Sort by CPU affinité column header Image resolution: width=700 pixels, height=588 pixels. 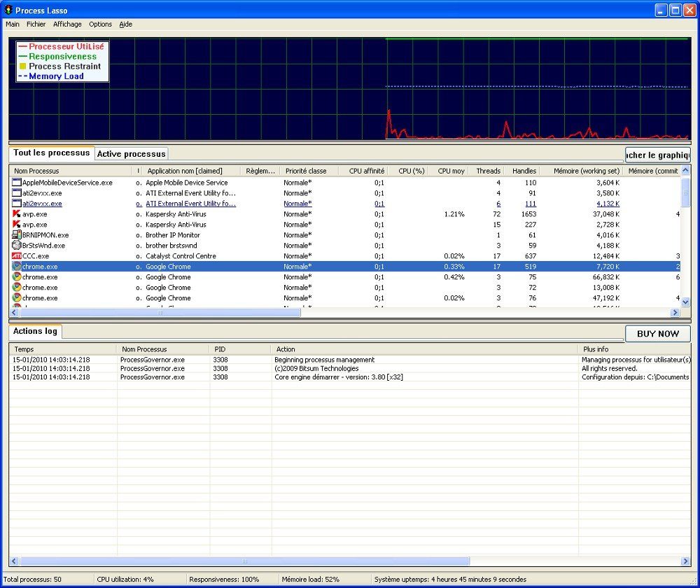[363, 171]
